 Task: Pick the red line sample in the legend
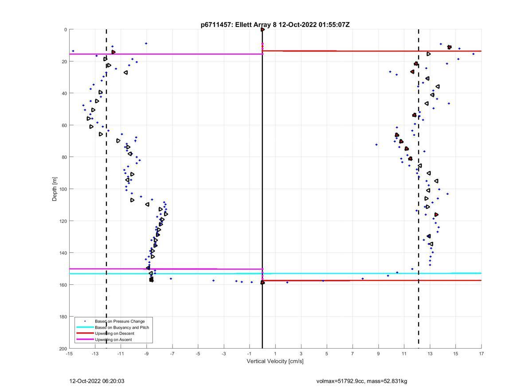pyautogui.click(x=85, y=333)
